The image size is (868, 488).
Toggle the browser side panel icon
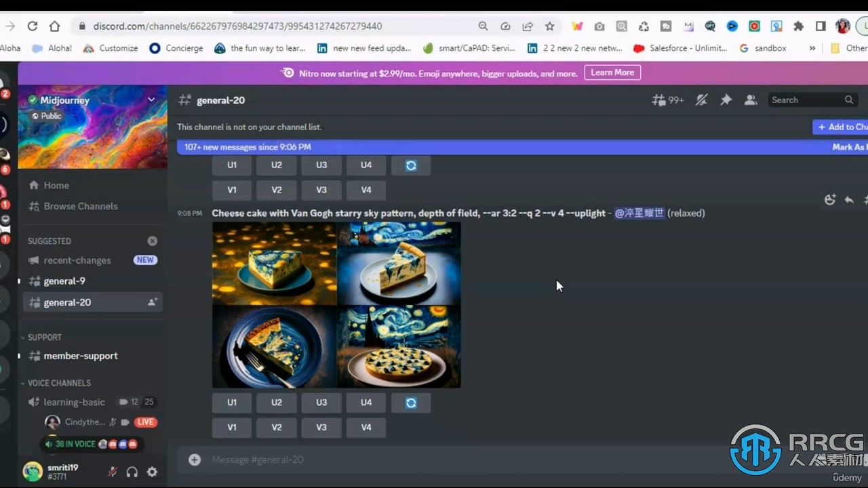coord(821,26)
